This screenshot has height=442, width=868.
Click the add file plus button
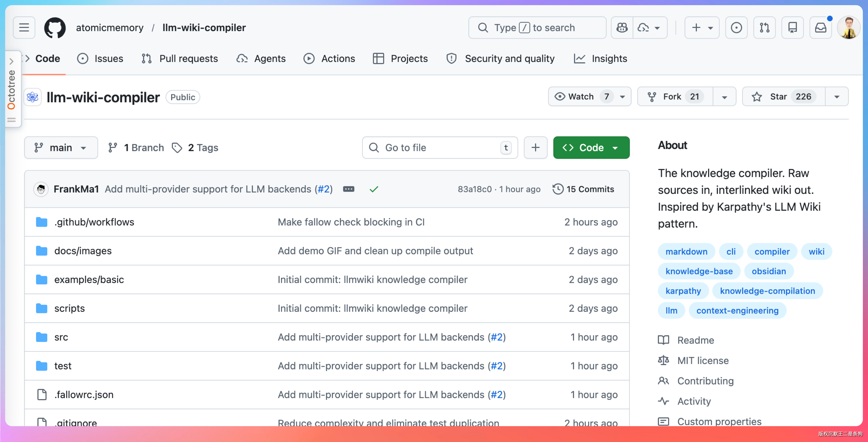pyautogui.click(x=535, y=147)
